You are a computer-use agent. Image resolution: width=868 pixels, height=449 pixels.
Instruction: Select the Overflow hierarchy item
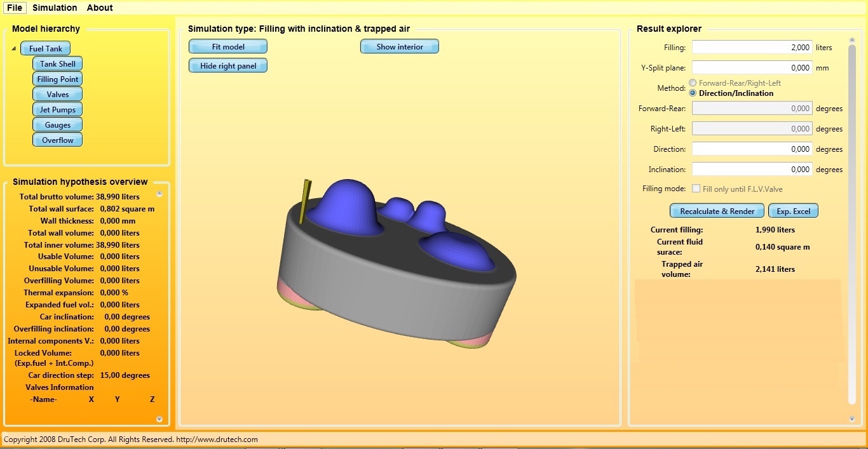point(57,140)
